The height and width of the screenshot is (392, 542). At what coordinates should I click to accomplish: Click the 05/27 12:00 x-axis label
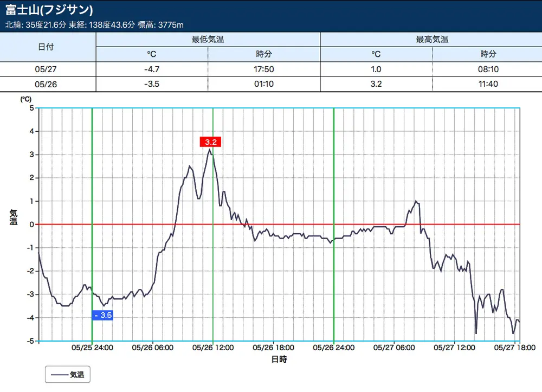coord(454,348)
